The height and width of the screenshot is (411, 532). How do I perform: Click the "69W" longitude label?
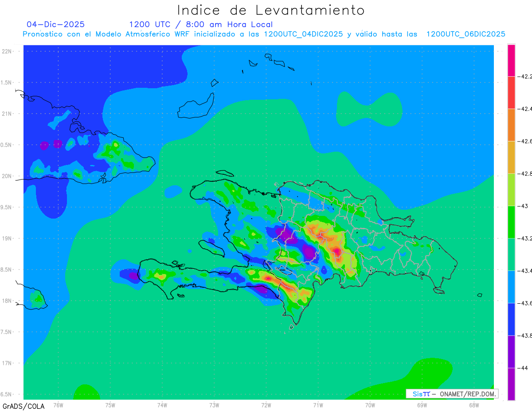tap(422, 405)
